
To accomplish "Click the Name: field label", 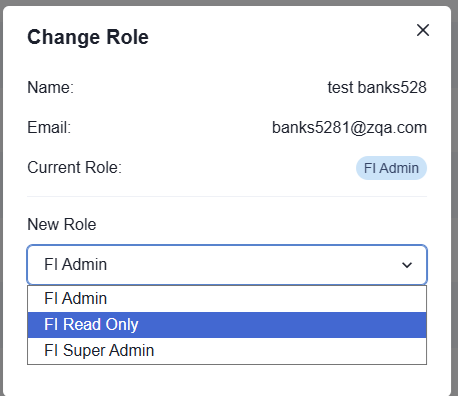I will (50, 88).
